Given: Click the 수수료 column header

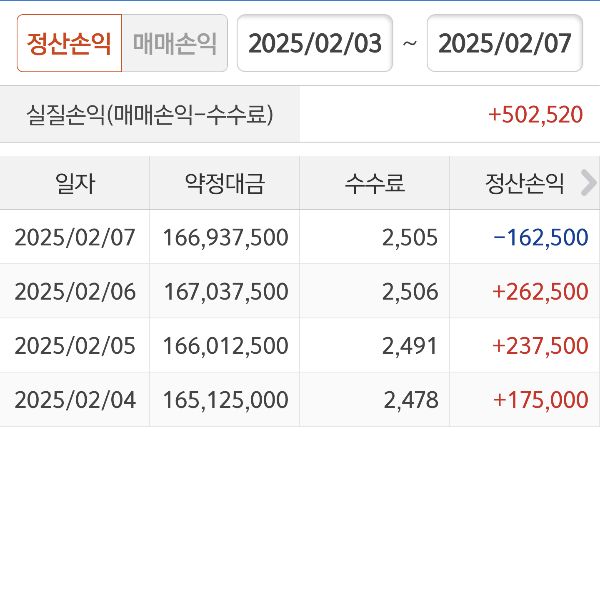Looking at the screenshot, I should [375, 183].
